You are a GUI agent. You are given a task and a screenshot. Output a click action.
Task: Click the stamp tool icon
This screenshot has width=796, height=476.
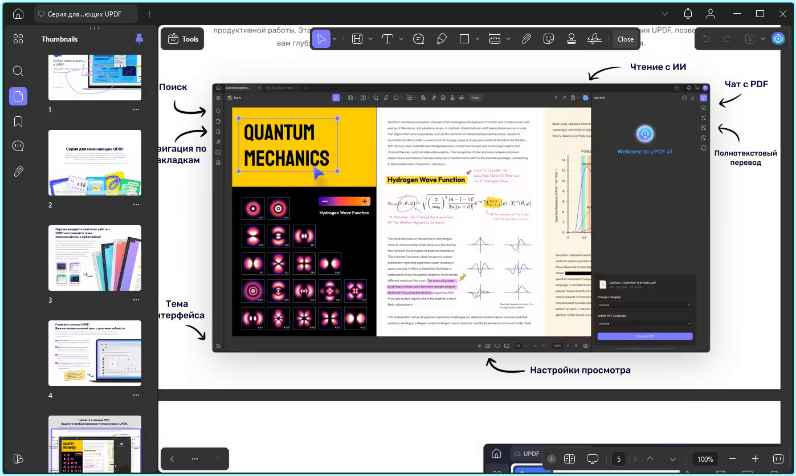click(571, 39)
